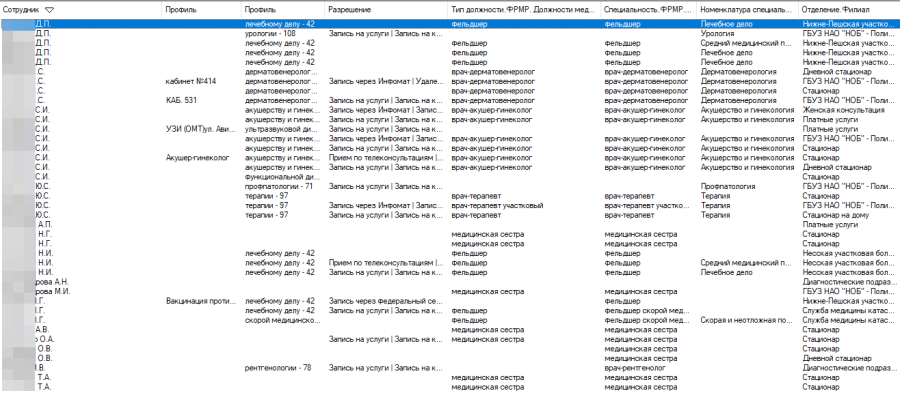This screenshot has height=393, width=900.
Task: Select the профпатологии - 71 row
Action: click(450, 186)
